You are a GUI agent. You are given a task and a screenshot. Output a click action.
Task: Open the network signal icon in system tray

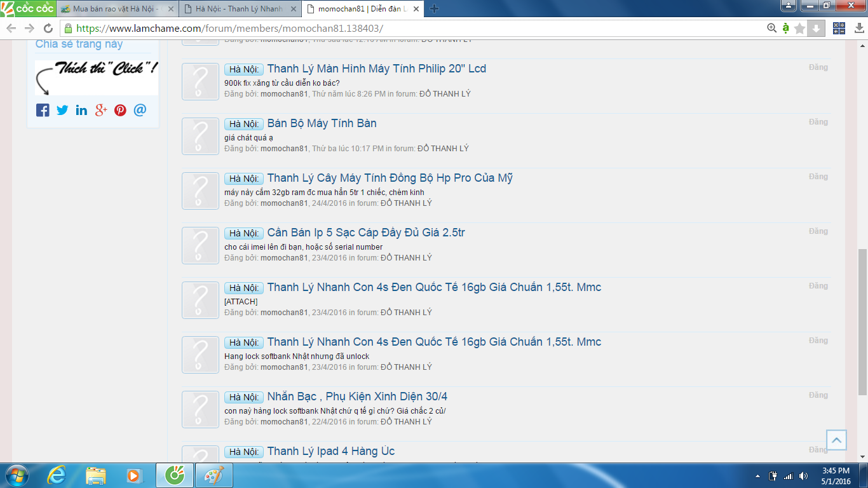pos(789,476)
